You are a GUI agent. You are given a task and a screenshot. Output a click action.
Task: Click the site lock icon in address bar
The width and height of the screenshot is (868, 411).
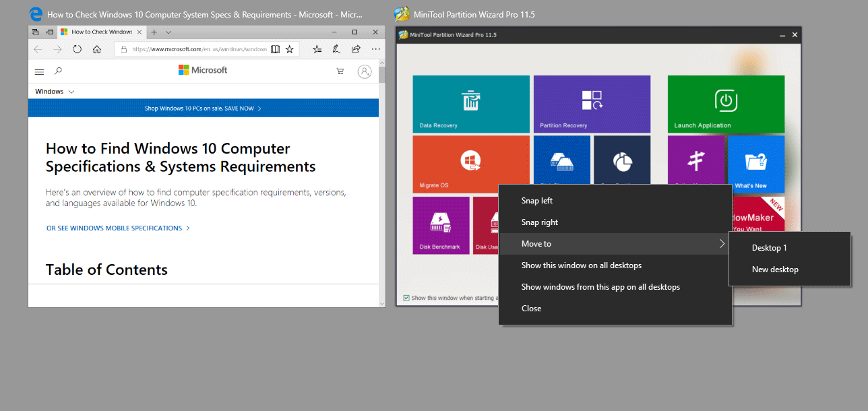(124, 49)
